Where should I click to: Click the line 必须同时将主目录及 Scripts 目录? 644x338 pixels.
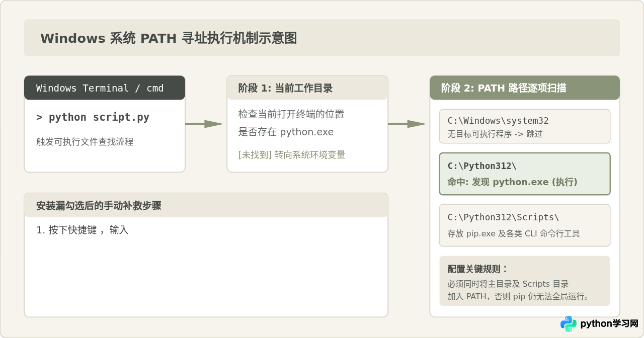pos(508,284)
